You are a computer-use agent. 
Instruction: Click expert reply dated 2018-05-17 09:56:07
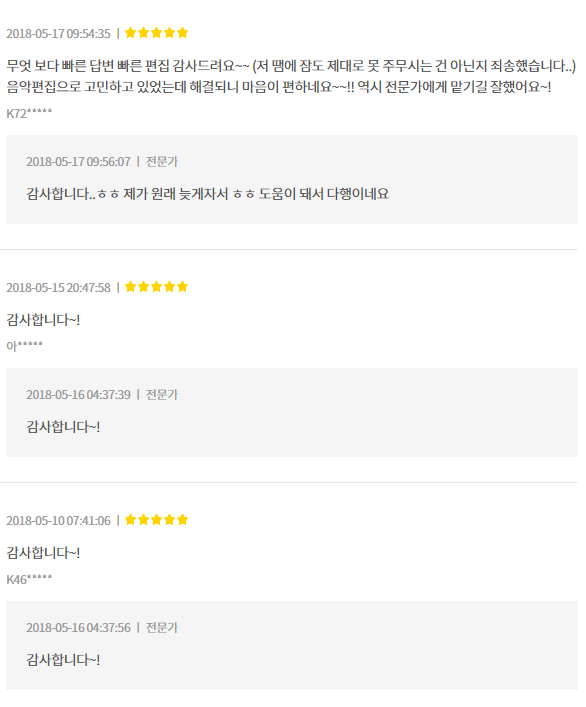[x=292, y=179]
